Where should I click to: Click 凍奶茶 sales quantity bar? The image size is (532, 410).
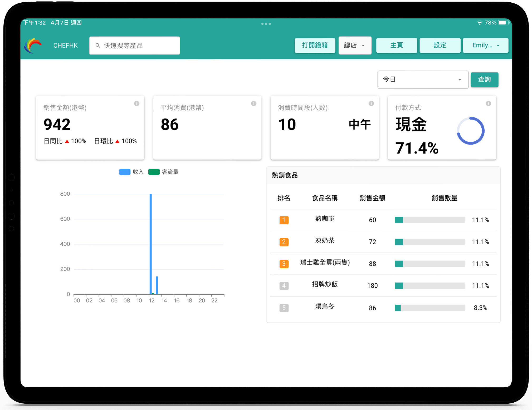point(430,242)
